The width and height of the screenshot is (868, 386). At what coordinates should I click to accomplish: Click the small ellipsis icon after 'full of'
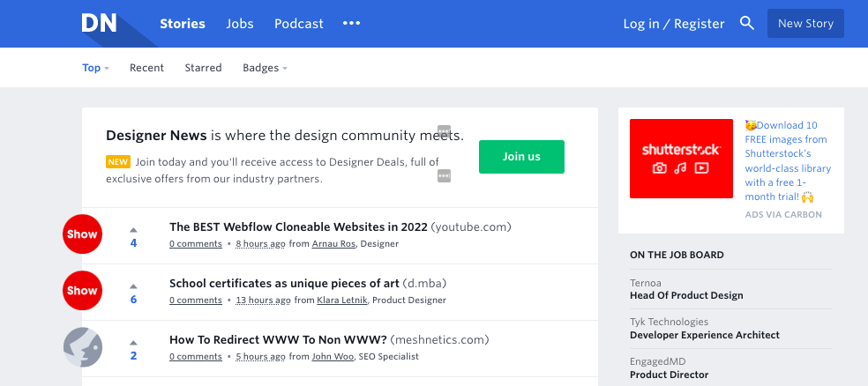point(444,176)
